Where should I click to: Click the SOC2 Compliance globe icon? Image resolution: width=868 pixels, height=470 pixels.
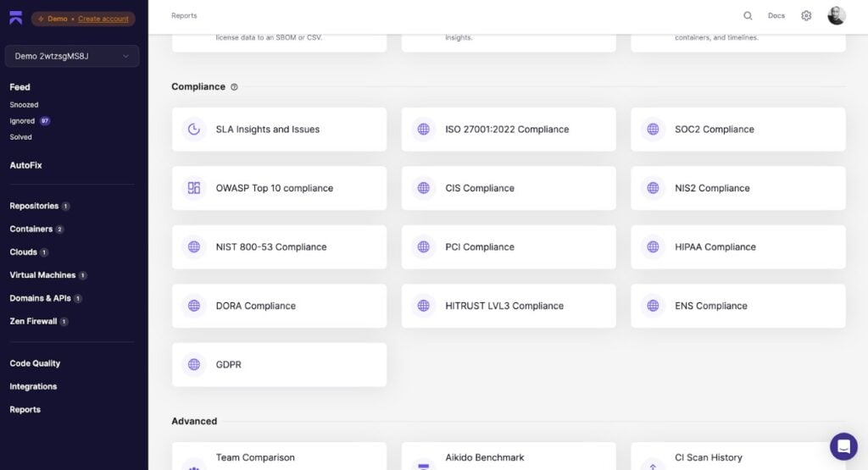click(x=654, y=130)
